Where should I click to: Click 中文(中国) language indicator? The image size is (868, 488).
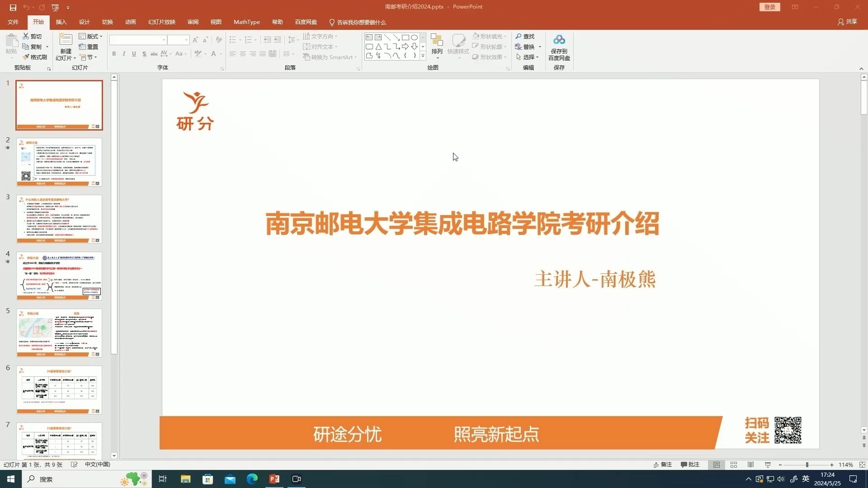[x=97, y=465]
